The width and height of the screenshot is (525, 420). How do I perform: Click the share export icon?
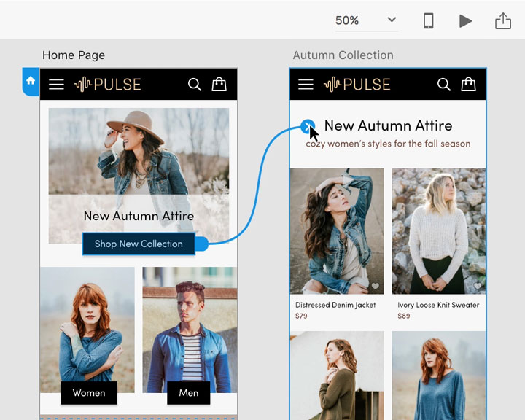[502, 21]
